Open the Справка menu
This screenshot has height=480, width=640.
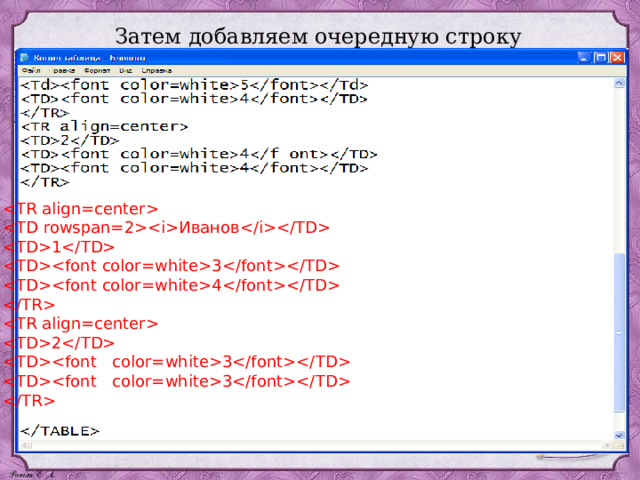[x=156, y=71]
